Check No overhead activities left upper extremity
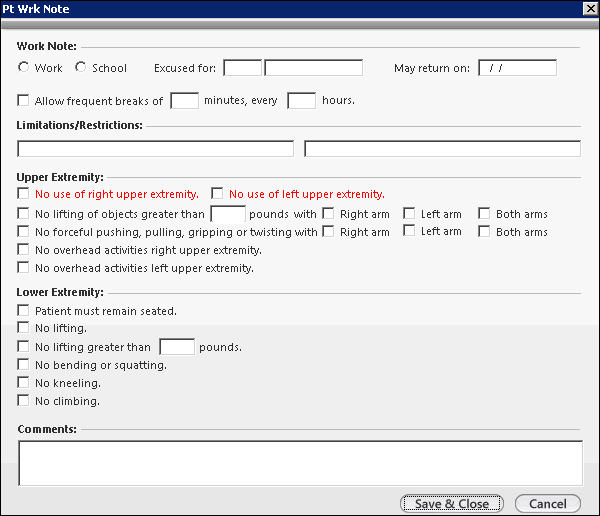600x516 pixels. (x=23, y=267)
